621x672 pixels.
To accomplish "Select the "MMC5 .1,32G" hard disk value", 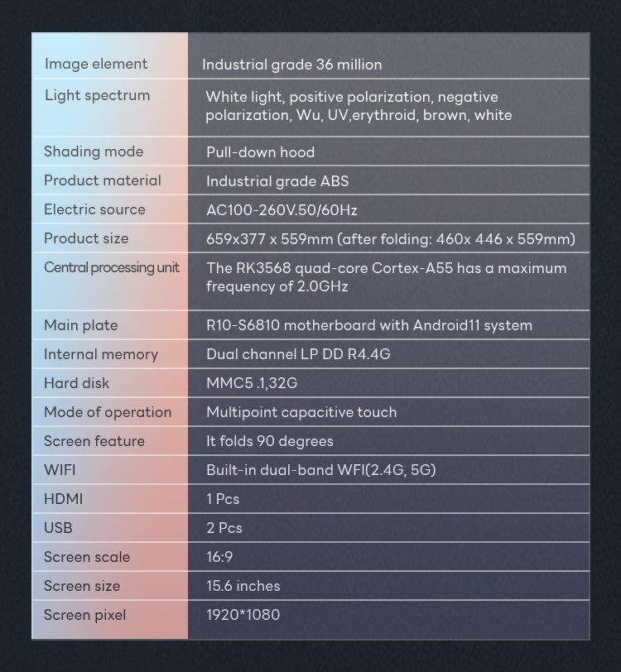I will click(252, 383).
